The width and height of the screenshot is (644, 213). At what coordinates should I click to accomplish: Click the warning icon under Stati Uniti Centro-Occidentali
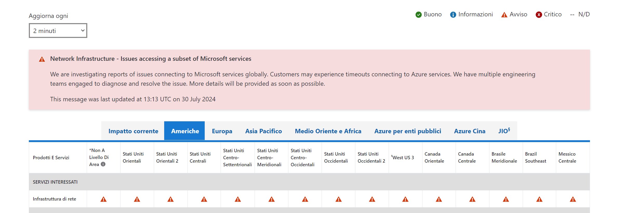(x=305, y=199)
